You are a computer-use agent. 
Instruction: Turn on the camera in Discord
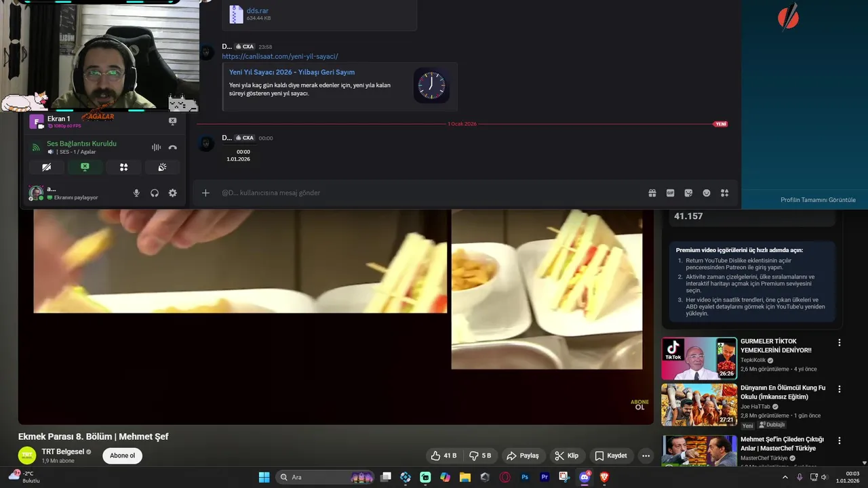46,167
